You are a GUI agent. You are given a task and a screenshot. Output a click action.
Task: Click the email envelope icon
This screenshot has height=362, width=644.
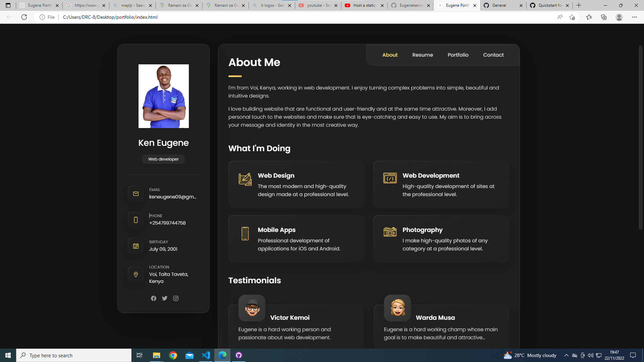(x=136, y=194)
